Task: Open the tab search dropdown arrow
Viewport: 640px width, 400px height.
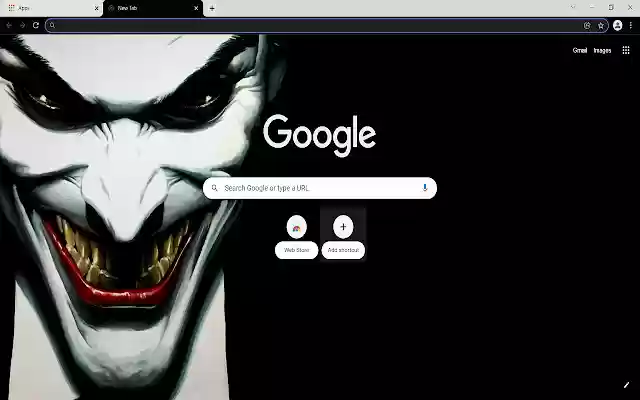Action: [x=573, y=7]
